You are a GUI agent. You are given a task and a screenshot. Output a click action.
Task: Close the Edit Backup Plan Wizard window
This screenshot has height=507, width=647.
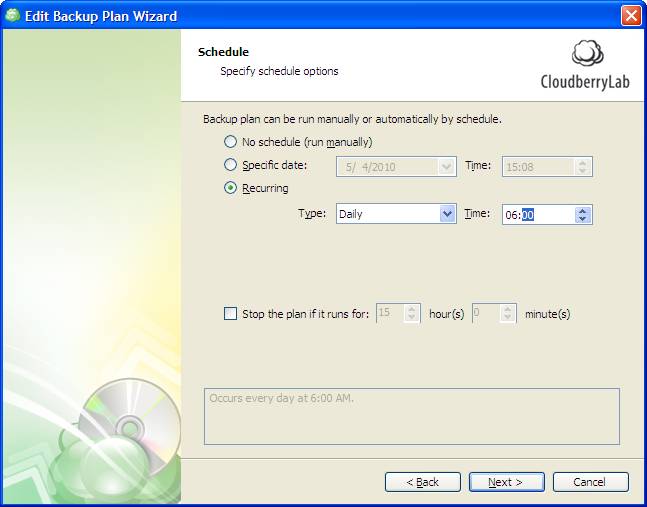point(631,16)
